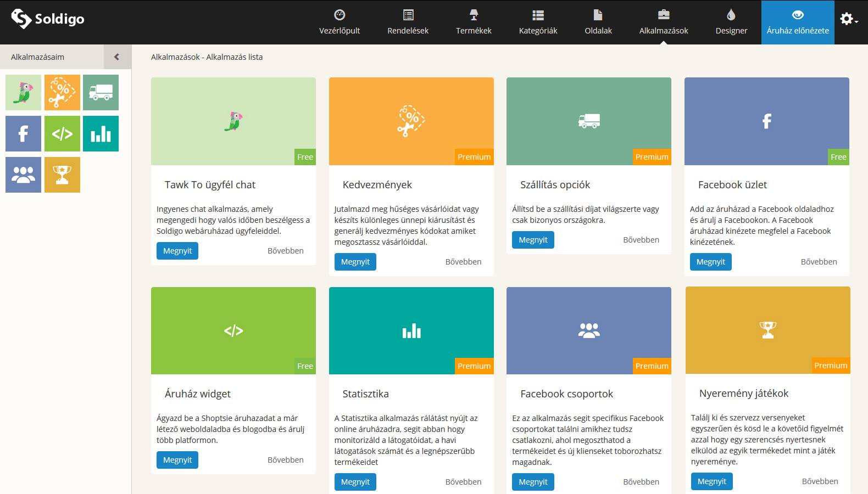Click the Facebook csoportok card title
868x494 pixels.
pyautogui.click(x=566, y=394)
